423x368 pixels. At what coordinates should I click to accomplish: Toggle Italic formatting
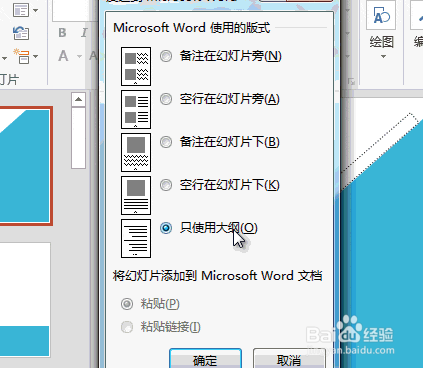click(84, 33)
